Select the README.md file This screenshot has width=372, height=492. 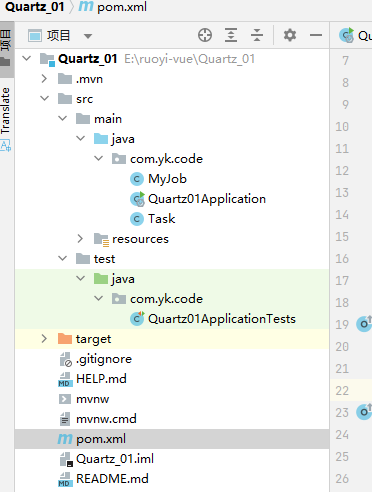click(x=112, y=479)
